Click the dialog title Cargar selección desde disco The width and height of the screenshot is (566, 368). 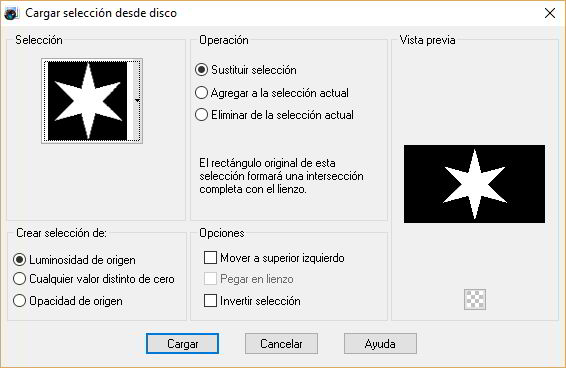point(101,13)
